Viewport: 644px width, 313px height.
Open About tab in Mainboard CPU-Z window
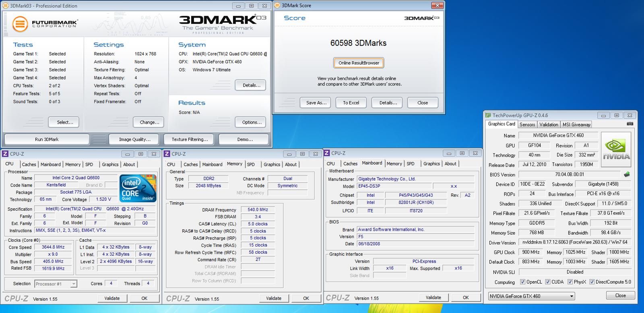point(450,164)
